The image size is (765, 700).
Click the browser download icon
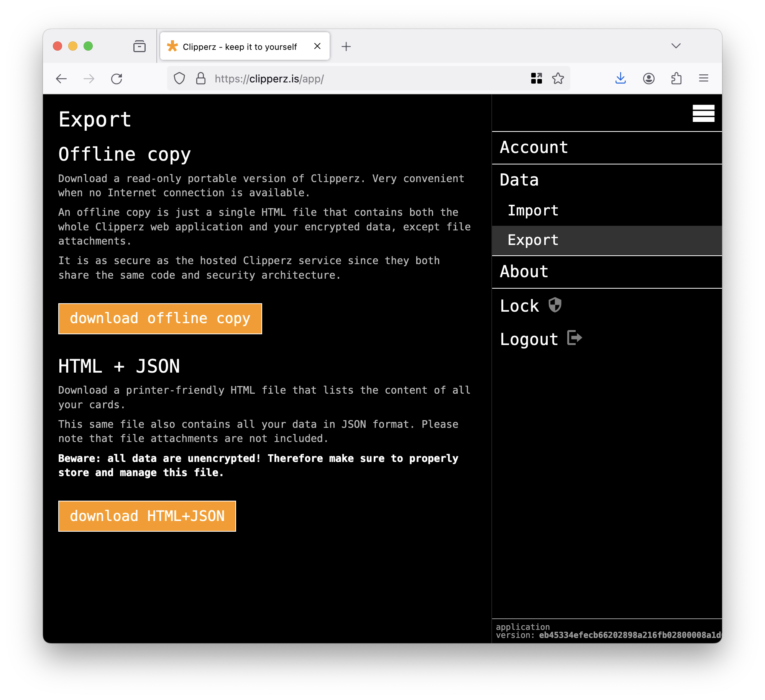620,79
